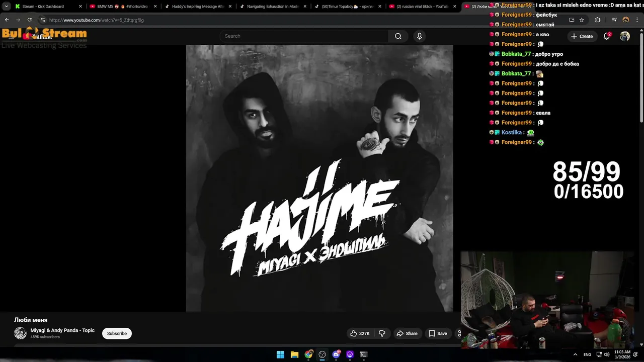This screenshot has width=644, height=362.
Task: Open the media control icon in the browser toolbar
Action: tap(614, 20)
